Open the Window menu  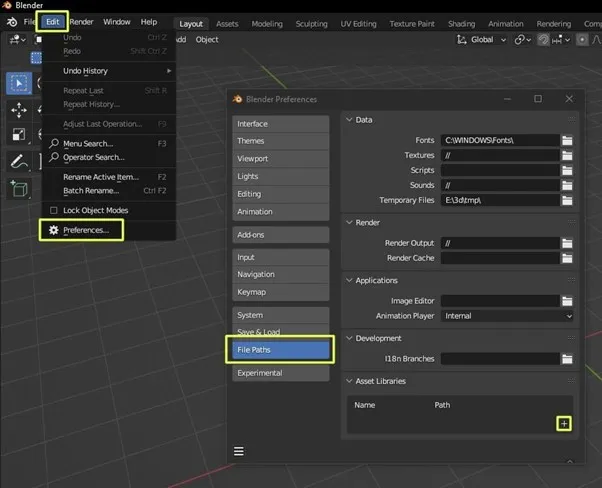[x=117, y=22]
